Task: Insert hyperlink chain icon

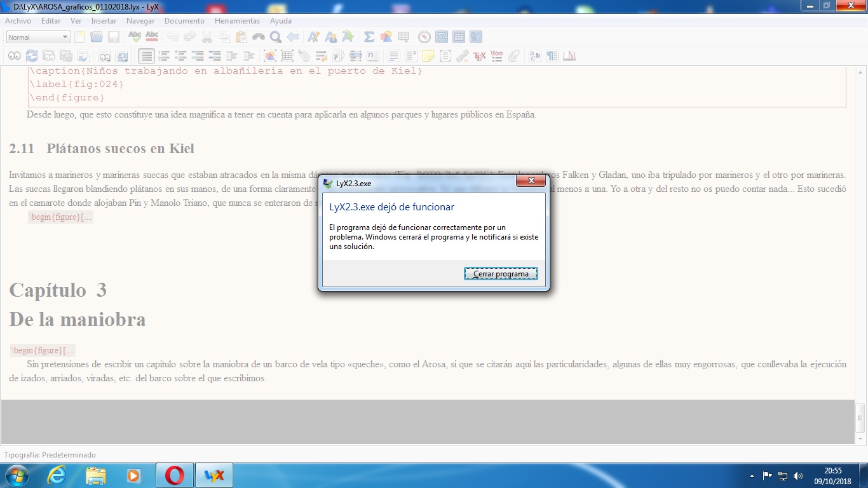Action: click(x=463, y=56)
